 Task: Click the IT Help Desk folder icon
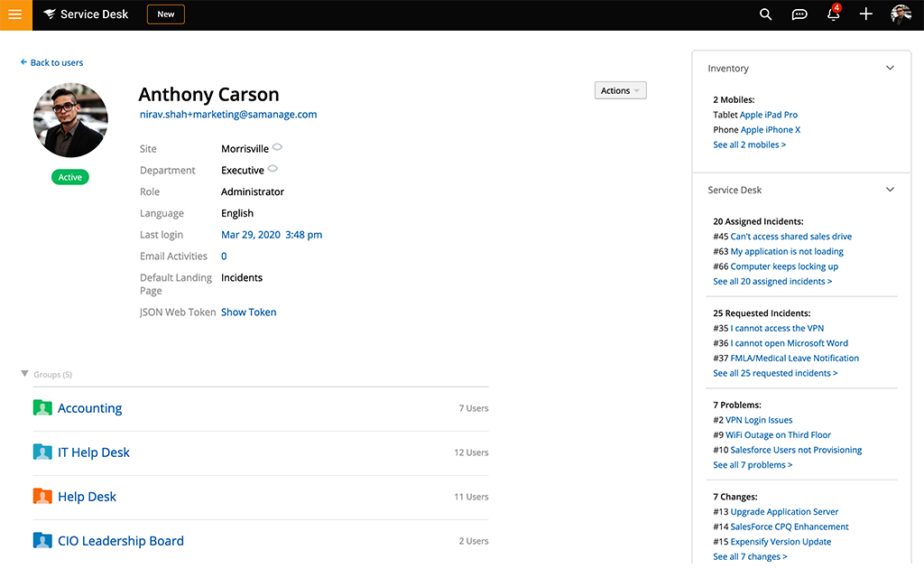coord(42,452)
